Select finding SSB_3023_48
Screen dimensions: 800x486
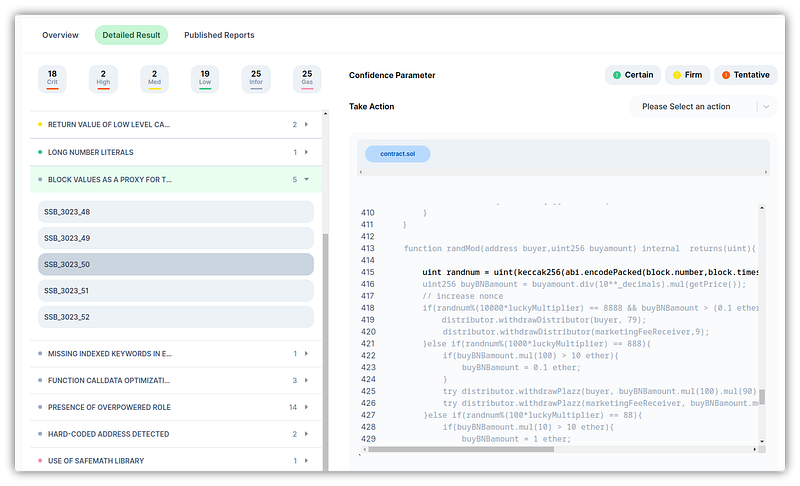[176, 212]
